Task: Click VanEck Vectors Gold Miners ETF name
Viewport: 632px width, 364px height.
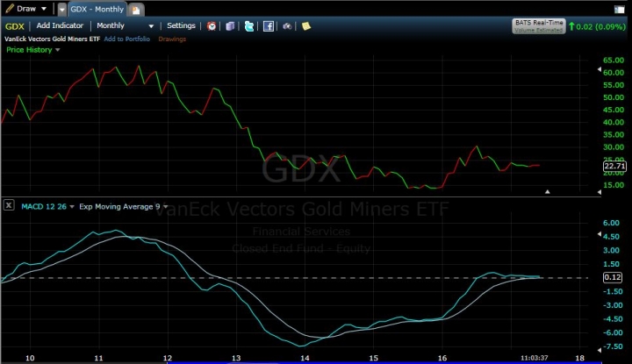Action: coord(52,39)
